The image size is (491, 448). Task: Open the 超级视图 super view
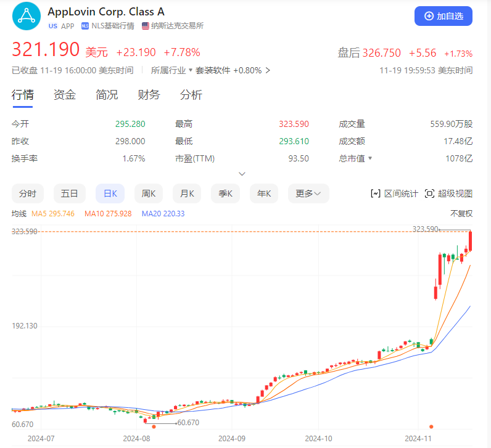(448, 193)
